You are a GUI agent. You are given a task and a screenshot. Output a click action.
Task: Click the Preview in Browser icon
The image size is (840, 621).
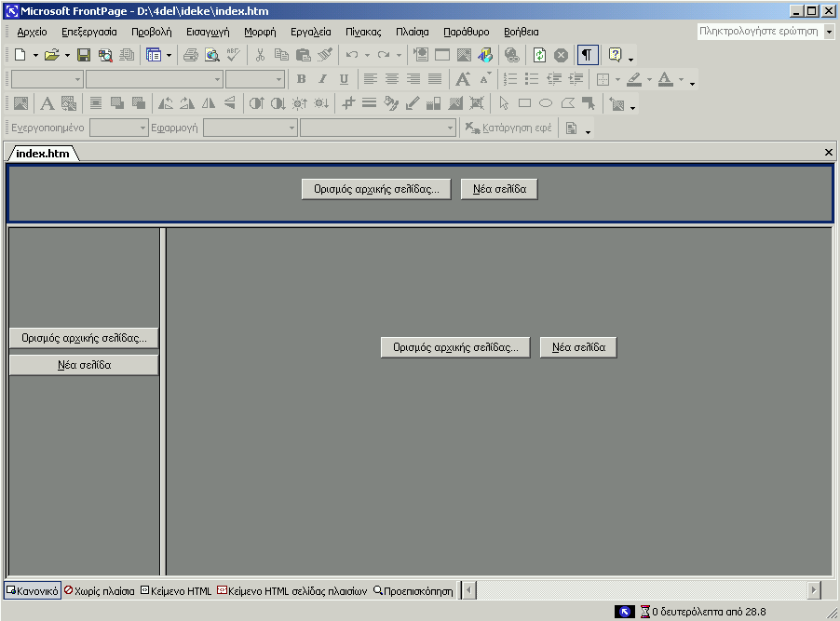click(212, 55)
